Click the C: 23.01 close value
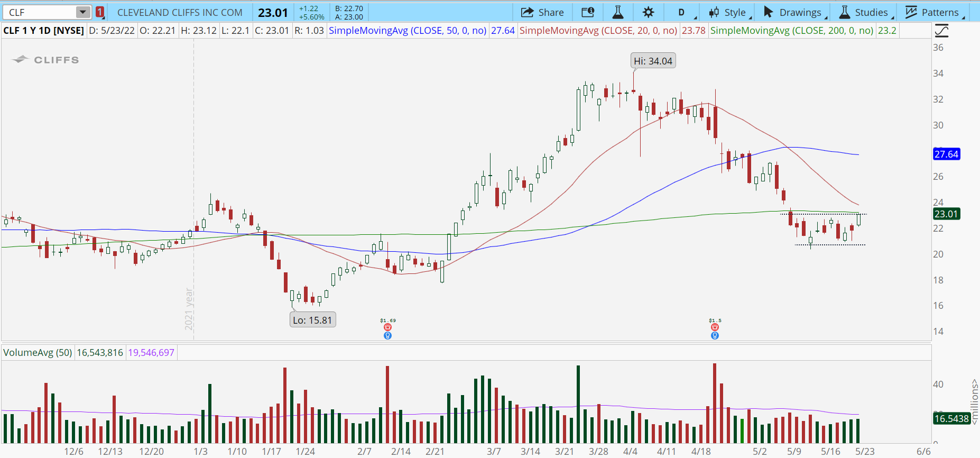 tap(272, 31)
